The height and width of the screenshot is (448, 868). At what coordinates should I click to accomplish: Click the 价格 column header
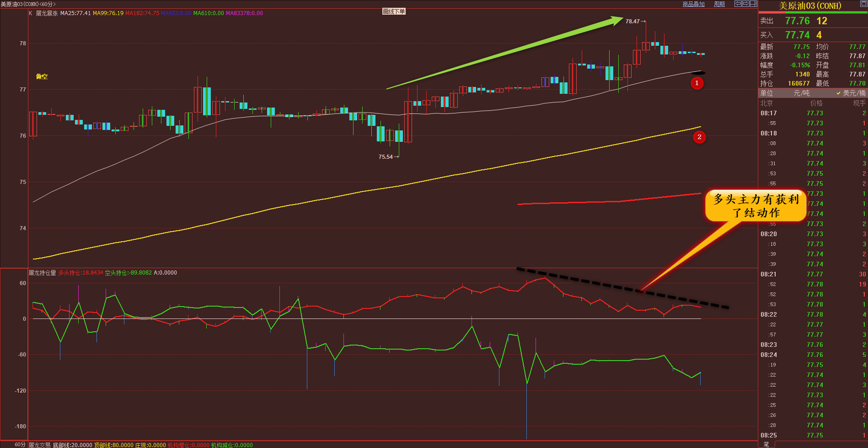pos(816,103)
